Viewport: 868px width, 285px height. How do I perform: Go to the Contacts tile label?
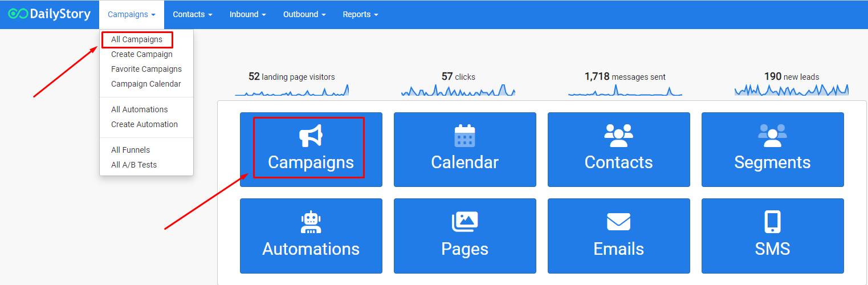619,162
